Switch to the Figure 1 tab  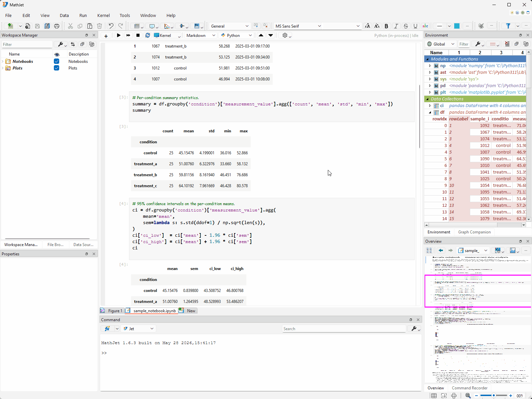click(x=112, y=311)
